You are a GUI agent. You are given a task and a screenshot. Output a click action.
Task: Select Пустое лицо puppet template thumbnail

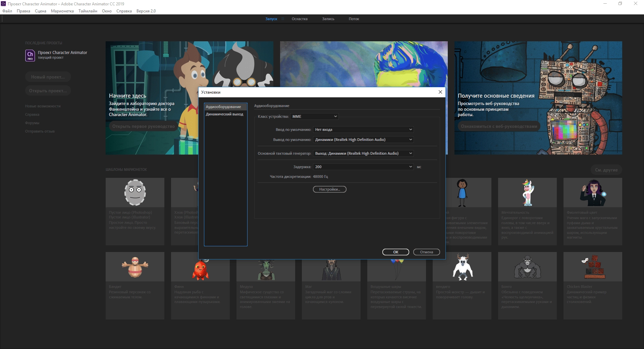tap(135, 193)
